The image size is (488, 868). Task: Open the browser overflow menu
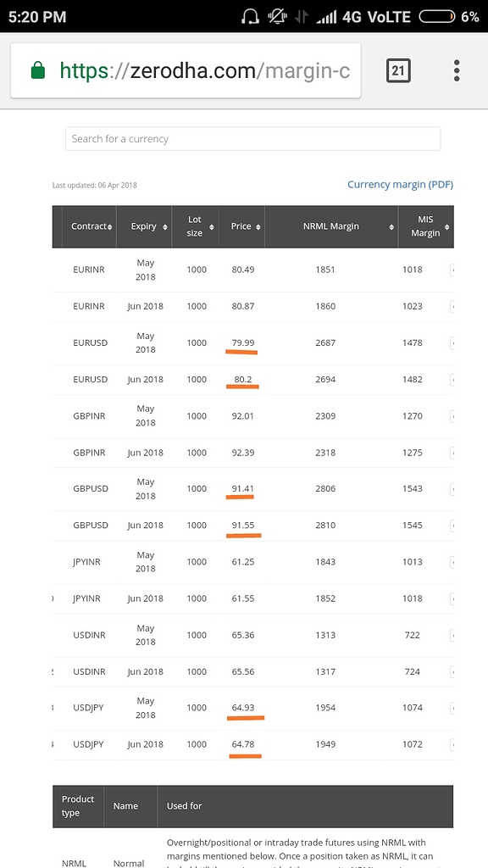pyautogui.click(x=456, y=70)
